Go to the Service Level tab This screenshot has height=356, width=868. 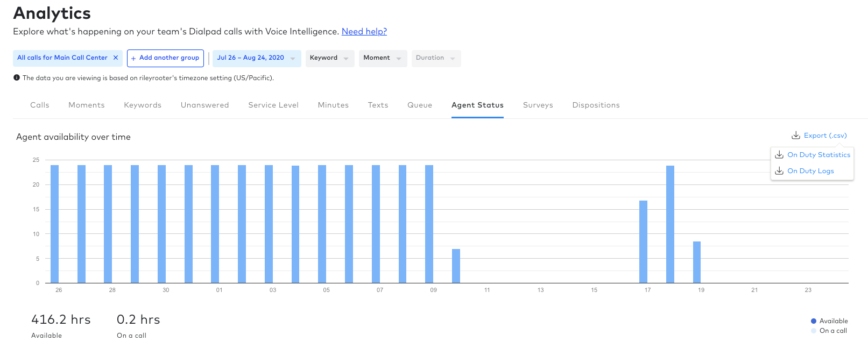click(273, 105)
